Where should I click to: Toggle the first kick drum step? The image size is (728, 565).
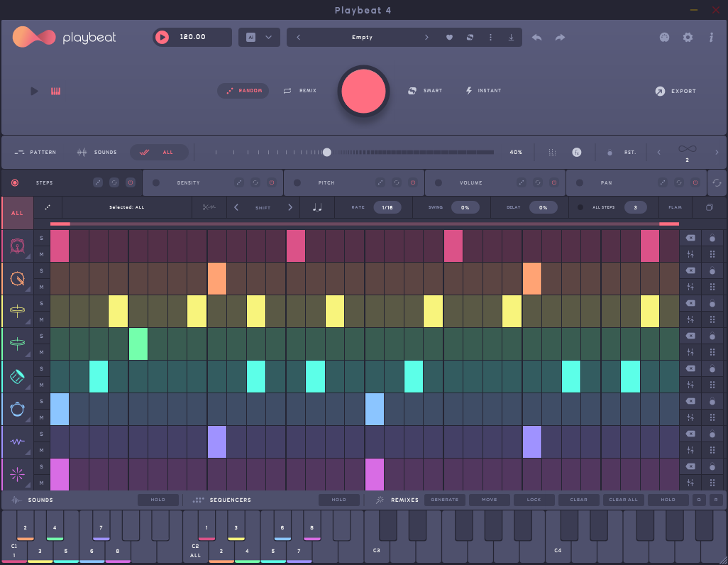pyautogui.click(x=60, y=246)
